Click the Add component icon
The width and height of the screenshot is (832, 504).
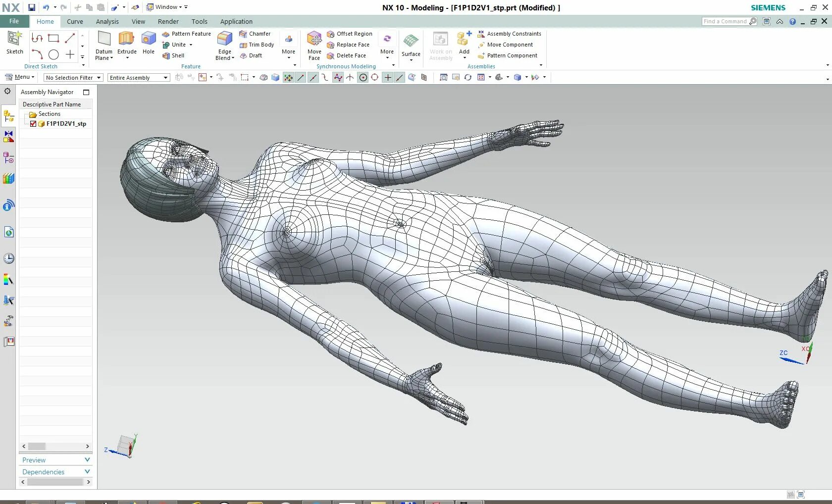pyautogui.click(x=464, y=43)
